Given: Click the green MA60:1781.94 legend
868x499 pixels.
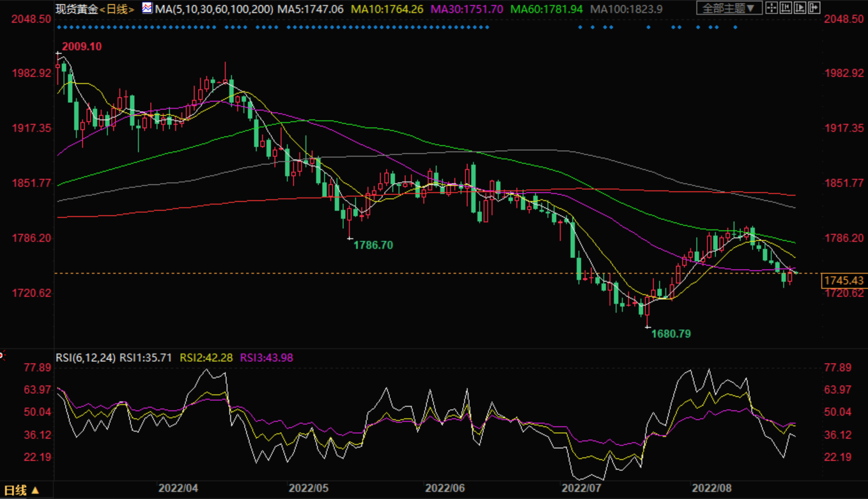Looking at the screenshot, I should coord(546,9).
